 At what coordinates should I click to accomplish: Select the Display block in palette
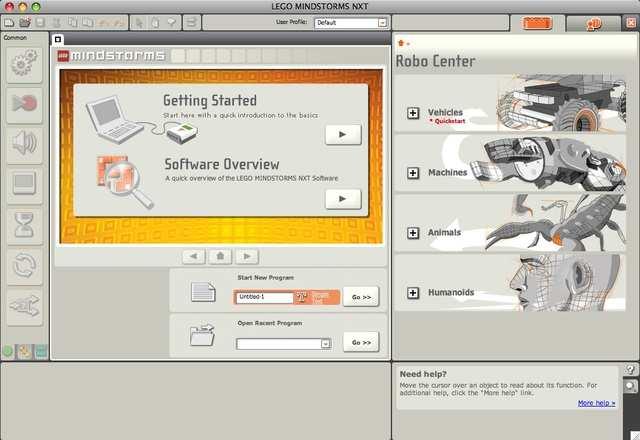[24, 185]
